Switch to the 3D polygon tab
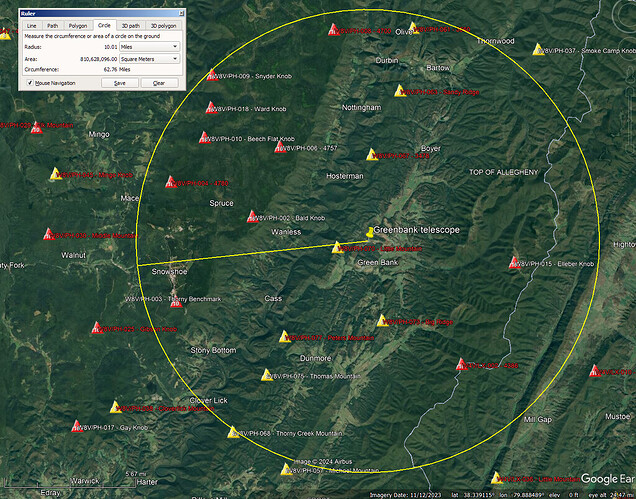 163,26
